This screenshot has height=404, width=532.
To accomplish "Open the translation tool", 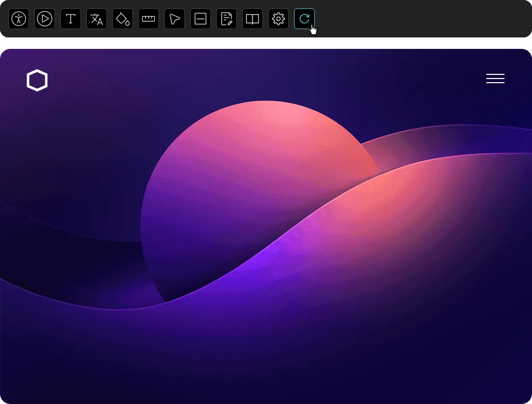I will point(96,19).
